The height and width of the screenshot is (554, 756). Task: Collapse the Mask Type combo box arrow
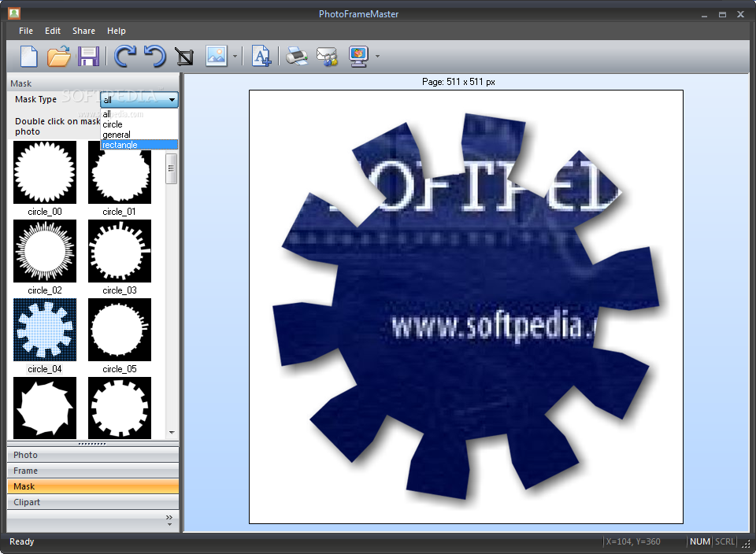click(172, 100)
